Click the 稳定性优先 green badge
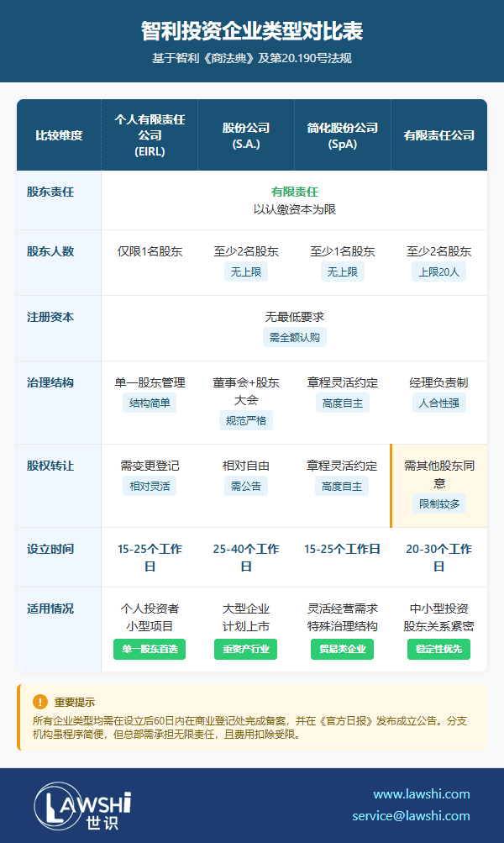Screen dimensions: 504x843 coord(438,649)
